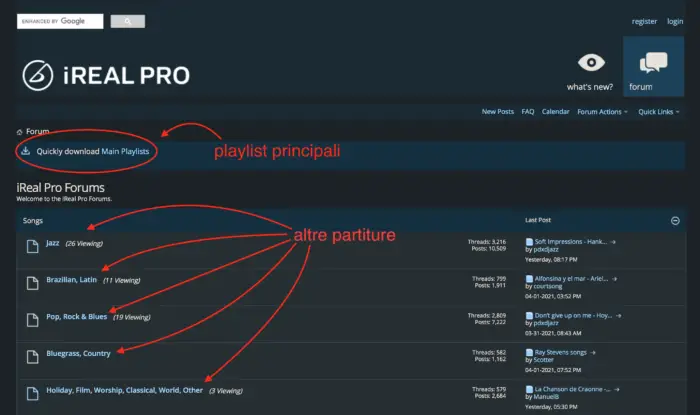Open Scotter user profile
This screenshot has width=700, height=415.
coord(543,360)
